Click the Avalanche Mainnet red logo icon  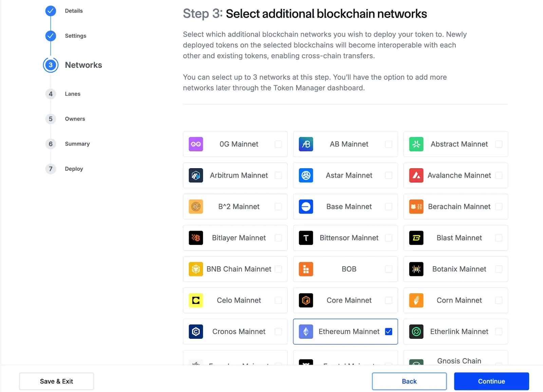click(x=416, y=175)
